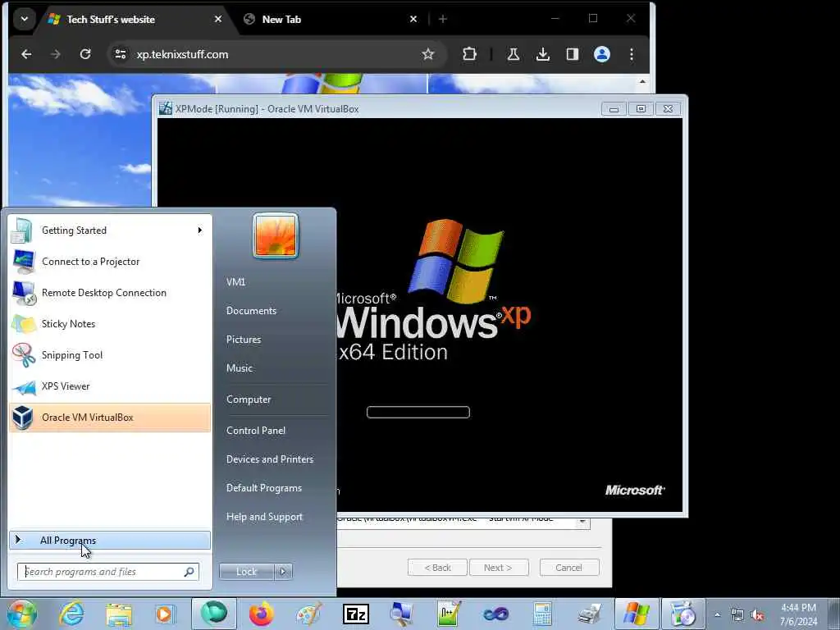This screenshot has height=630, width=840.
Task: View site information icon in address bar
Action: (121, 54)
